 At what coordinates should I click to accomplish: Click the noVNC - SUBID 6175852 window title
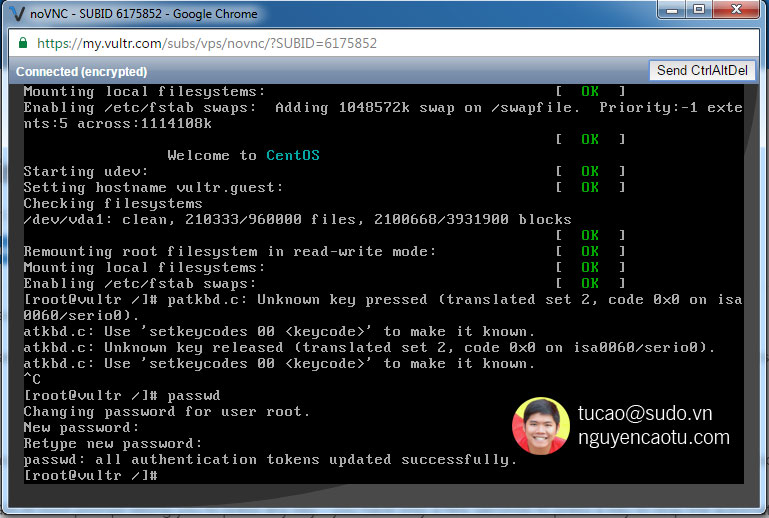click(x=143, y=14)
